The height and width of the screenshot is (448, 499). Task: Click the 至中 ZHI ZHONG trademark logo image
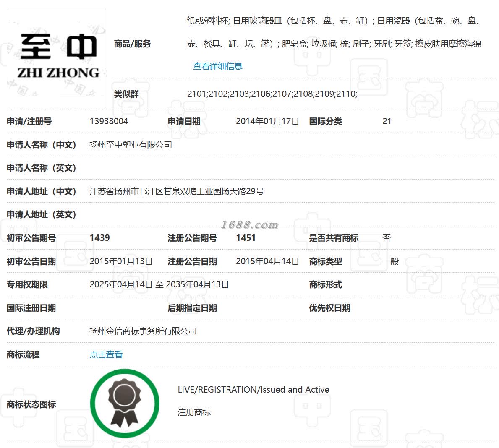(57, 59)
